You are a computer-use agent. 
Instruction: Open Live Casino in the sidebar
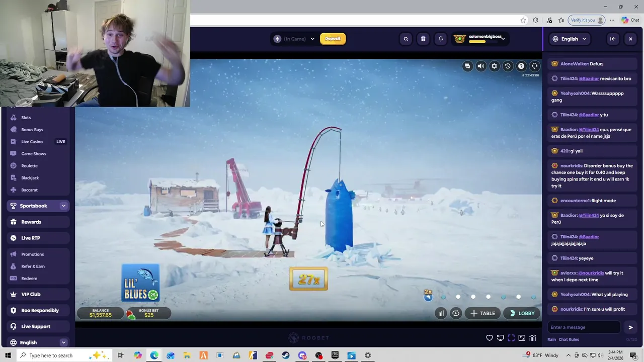38,142
